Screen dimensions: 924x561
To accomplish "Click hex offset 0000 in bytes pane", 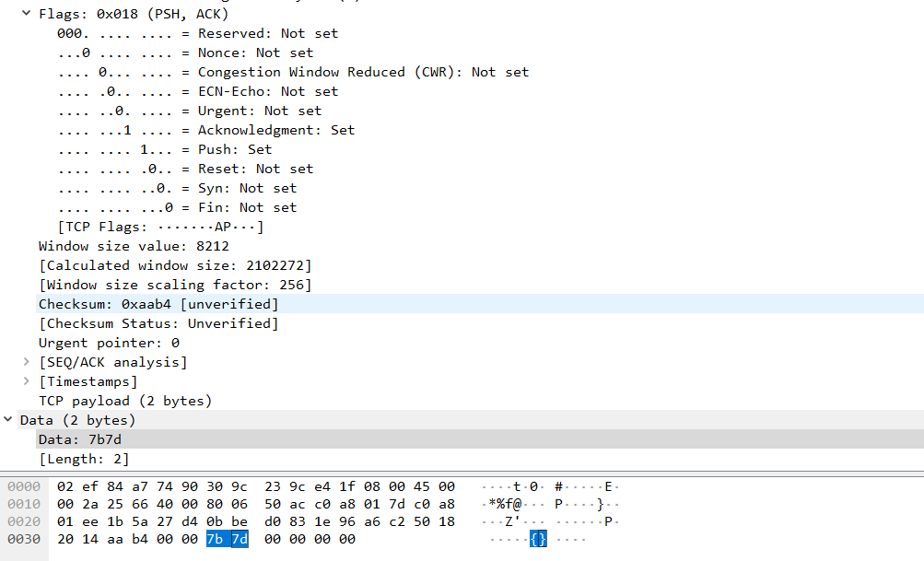I will point(24,486).
